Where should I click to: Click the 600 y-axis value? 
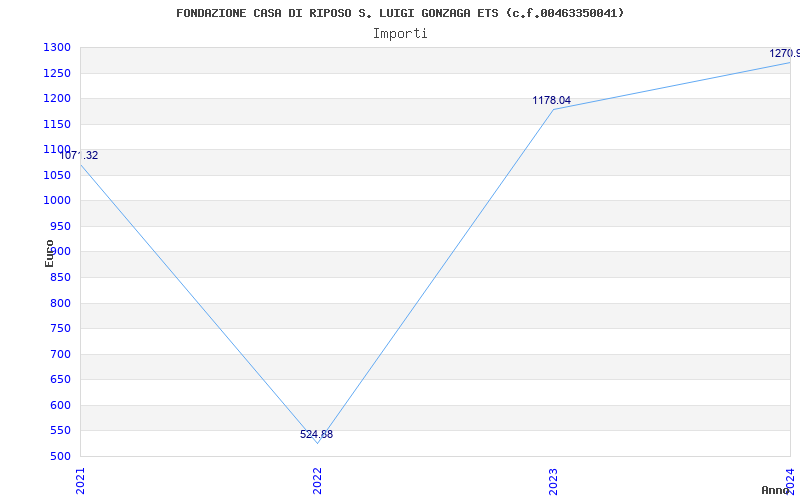(60, 406)
